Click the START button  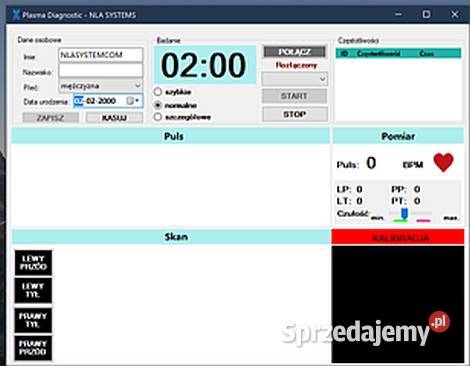pos(294,96)
